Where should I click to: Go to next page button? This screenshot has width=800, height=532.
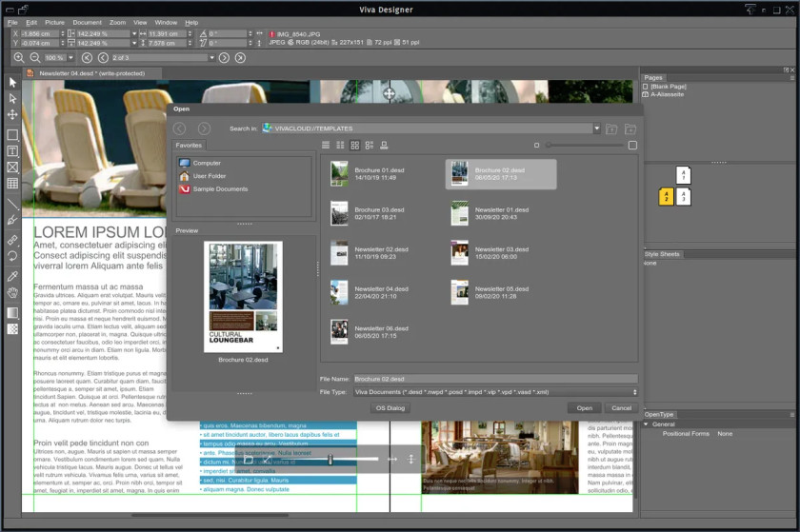pyautogui.click(x=224, y=58)
